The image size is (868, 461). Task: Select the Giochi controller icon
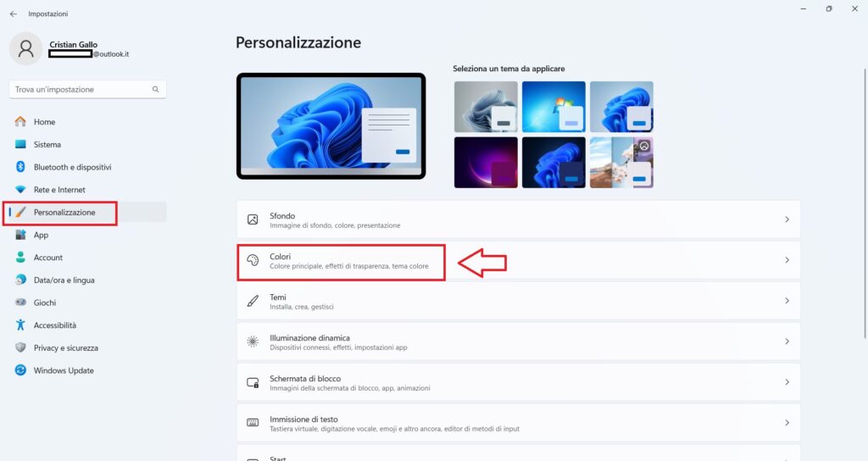tap(20, 303)
